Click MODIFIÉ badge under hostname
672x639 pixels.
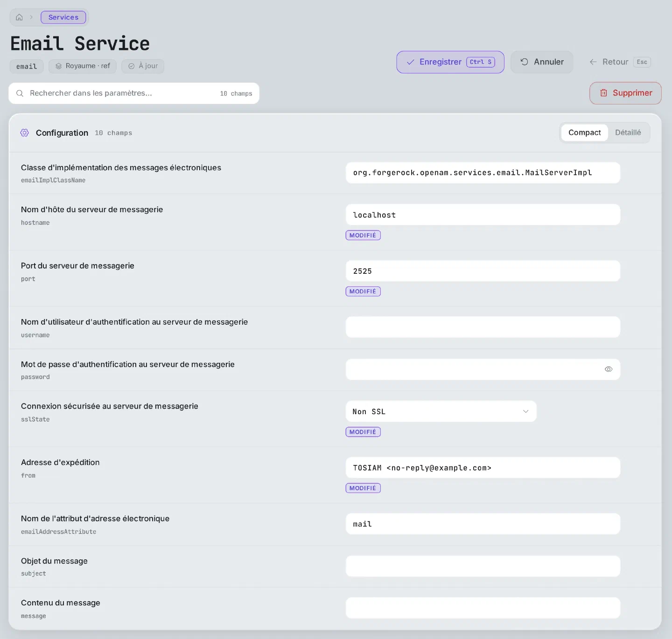pyautogui.click(x=363, y=235)
